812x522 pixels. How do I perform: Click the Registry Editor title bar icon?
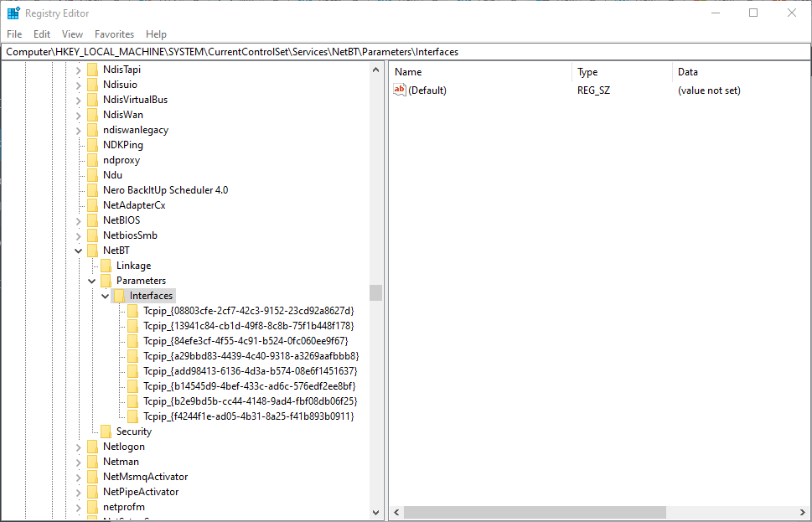(x=13, y=13)
